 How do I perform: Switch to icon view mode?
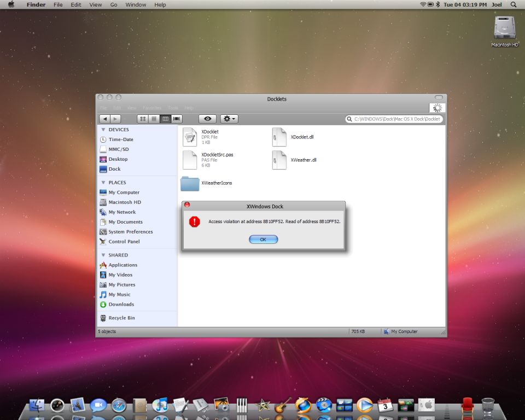143,119
